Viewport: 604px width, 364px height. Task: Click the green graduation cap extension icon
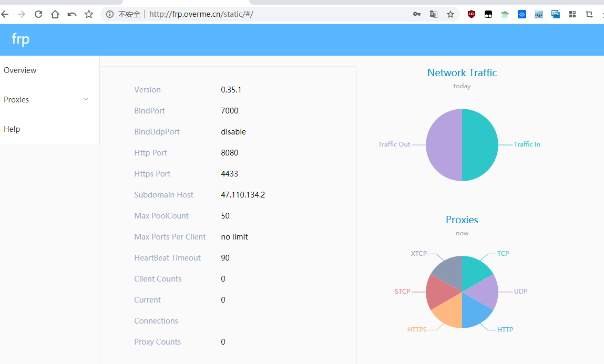[x=505, y=14]
